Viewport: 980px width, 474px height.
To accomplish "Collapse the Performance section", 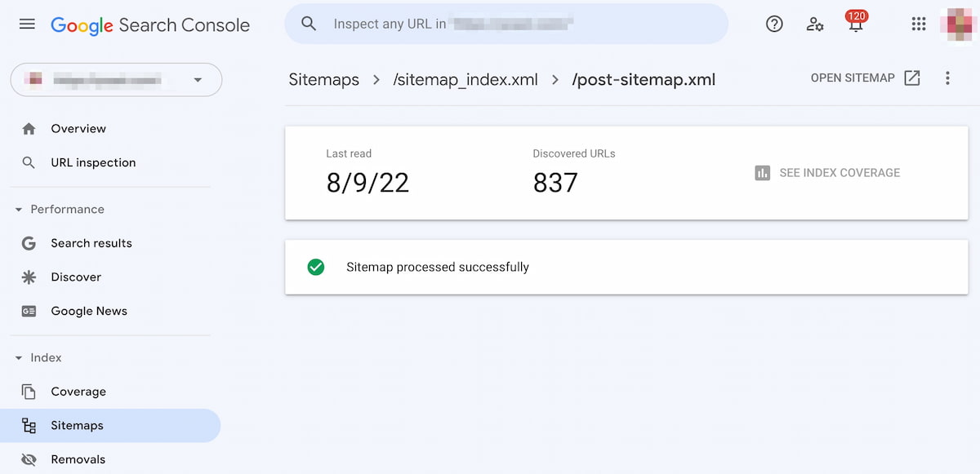I will click(19, 210).
